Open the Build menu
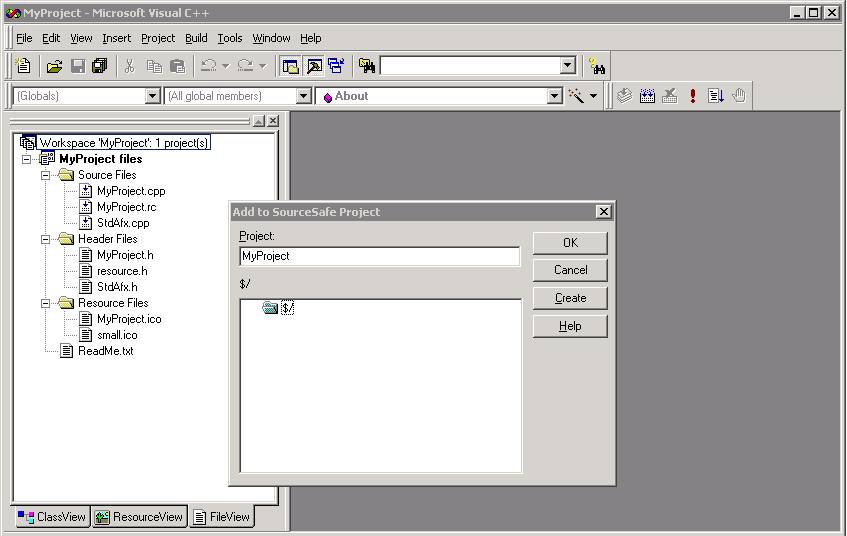This screenshot has width=847, height=536. [x=196, y=38]
